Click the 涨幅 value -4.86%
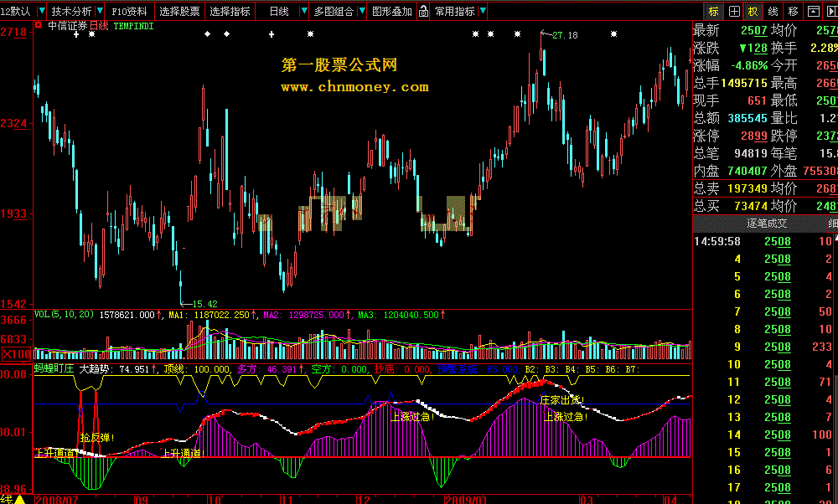The height and width of the screenshot is (504, 838). (748, 66)
